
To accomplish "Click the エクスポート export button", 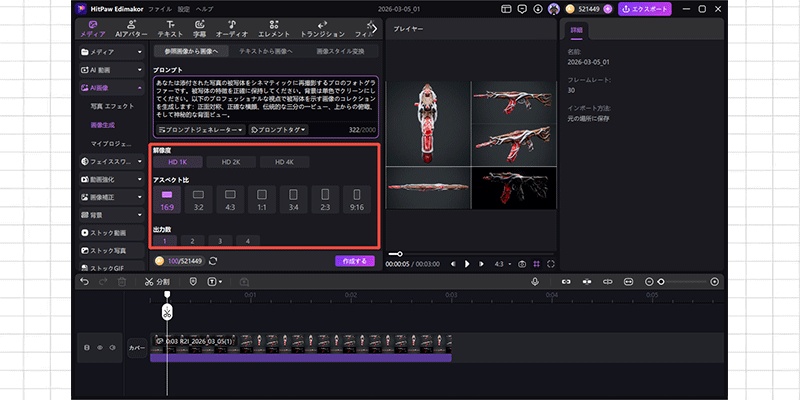I will (x=645, y=9).
